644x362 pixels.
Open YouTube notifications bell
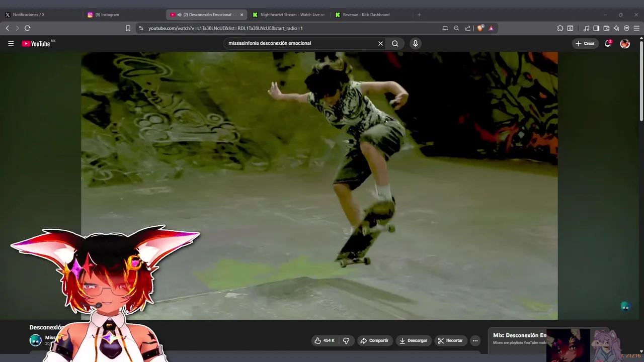(x=608, y=43)
